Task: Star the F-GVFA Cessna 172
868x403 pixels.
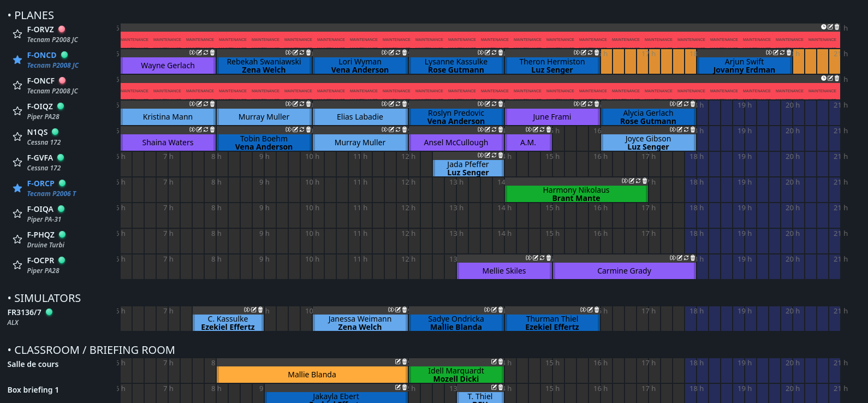Action: pyautogui.click(x=17, y=163)
